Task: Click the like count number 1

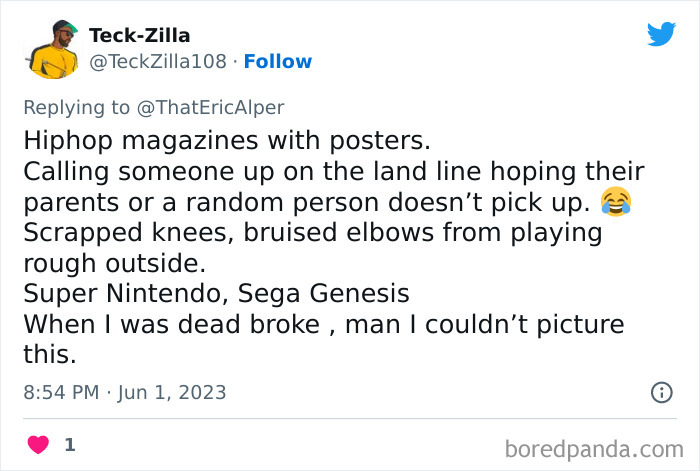Action: pos(69,443)
